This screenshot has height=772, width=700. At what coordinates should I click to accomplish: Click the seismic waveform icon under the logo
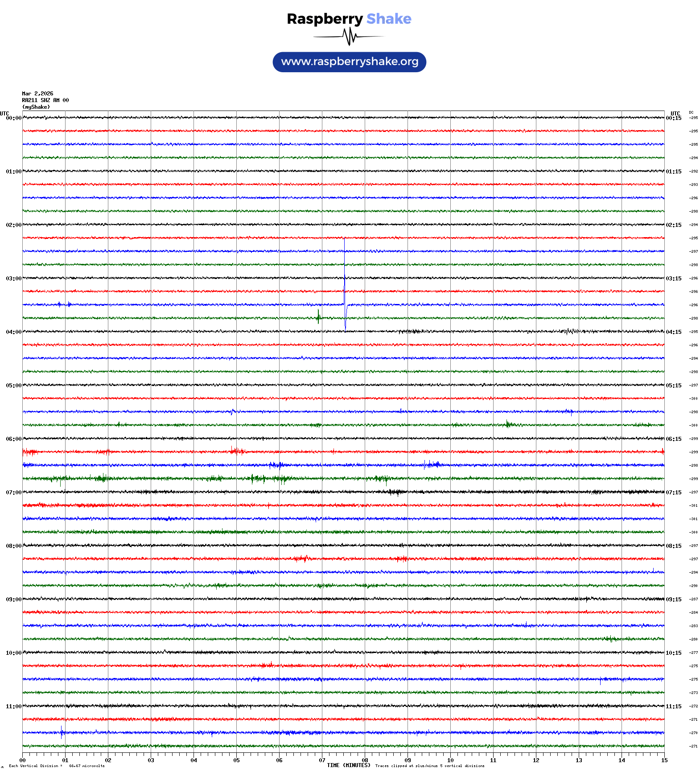point(349,37)
